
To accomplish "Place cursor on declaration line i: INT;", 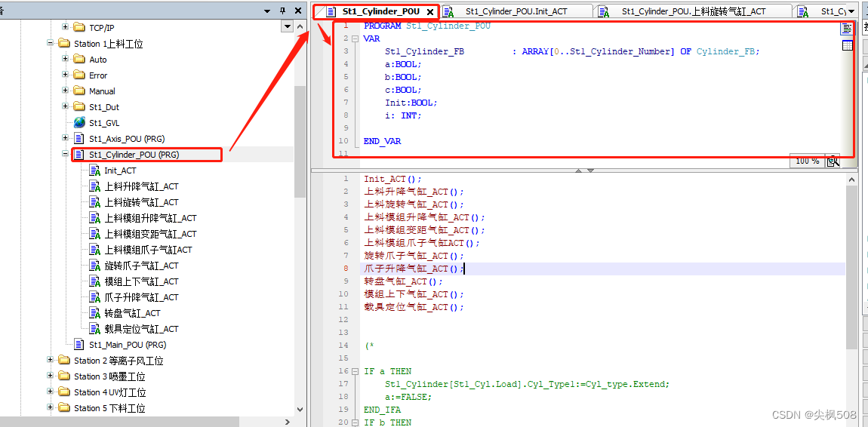I will click(403, 115).
